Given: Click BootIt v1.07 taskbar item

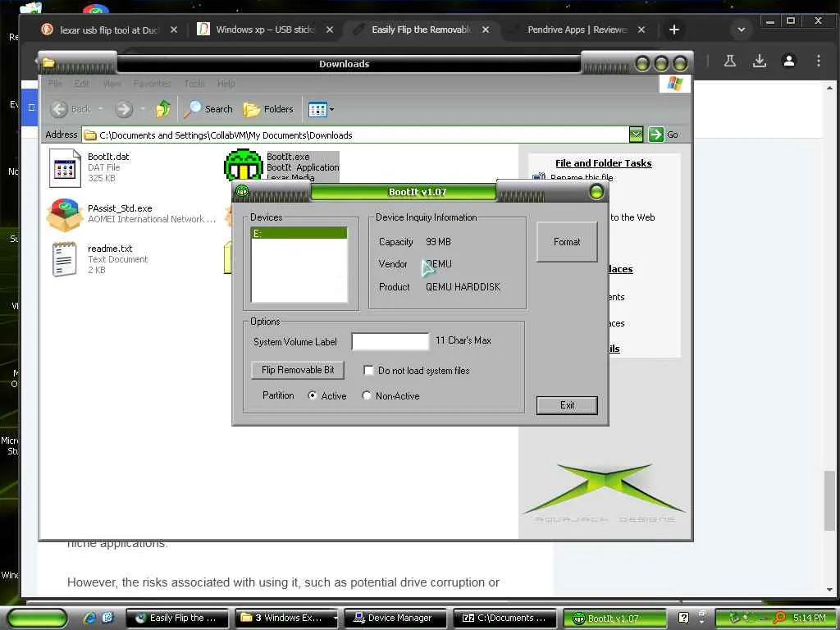Looking at the screenshot, I should [x=614, y=619].
